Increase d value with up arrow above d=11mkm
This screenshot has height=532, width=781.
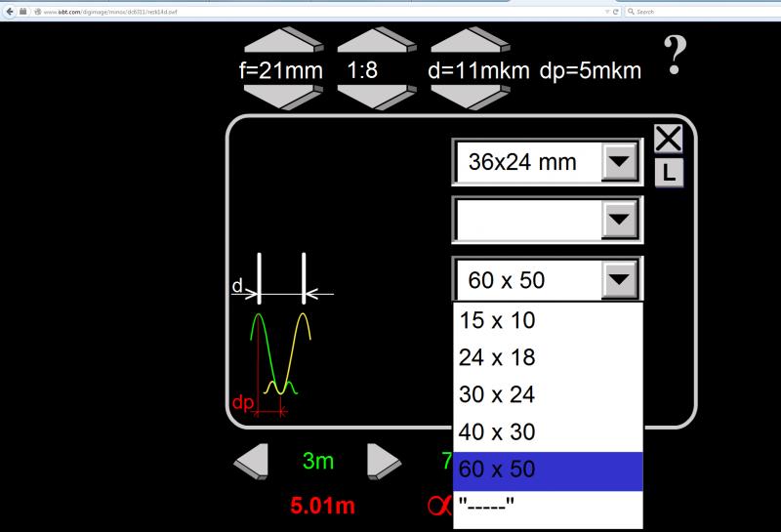click(471, 40)
